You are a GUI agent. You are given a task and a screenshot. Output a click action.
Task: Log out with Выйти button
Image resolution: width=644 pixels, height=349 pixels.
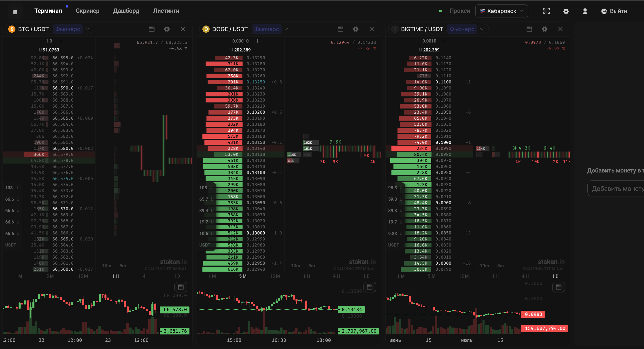click(x=614, y=11)
